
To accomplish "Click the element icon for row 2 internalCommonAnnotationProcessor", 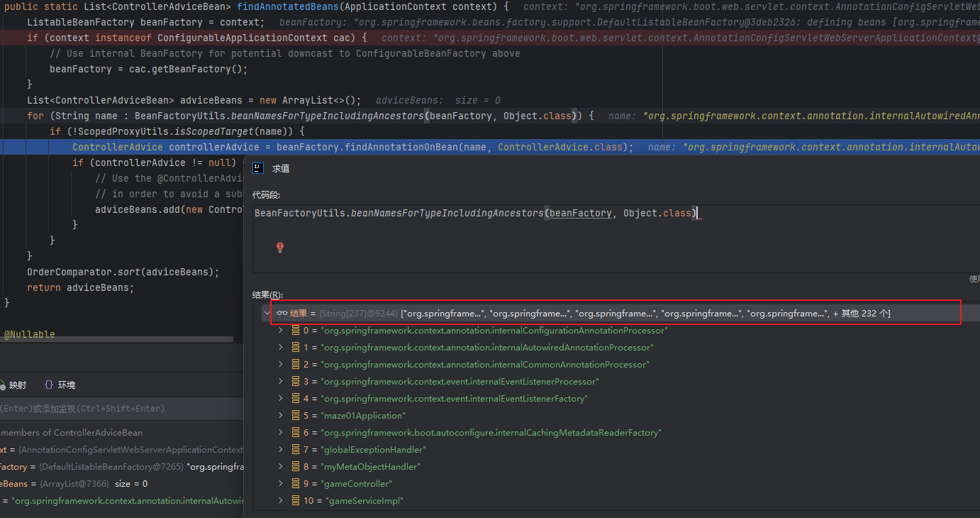I will (x=296, y=365).
